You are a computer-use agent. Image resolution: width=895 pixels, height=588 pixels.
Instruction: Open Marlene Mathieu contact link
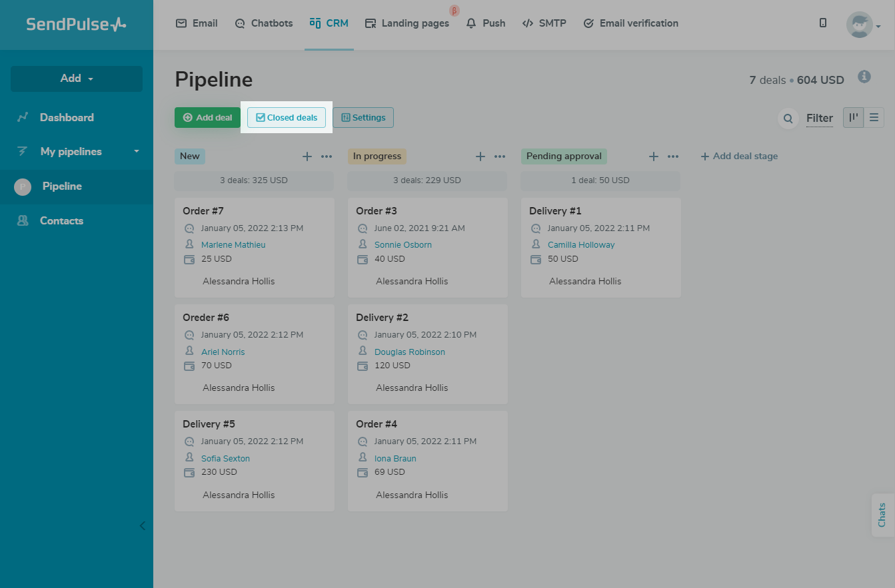(233, 245)
